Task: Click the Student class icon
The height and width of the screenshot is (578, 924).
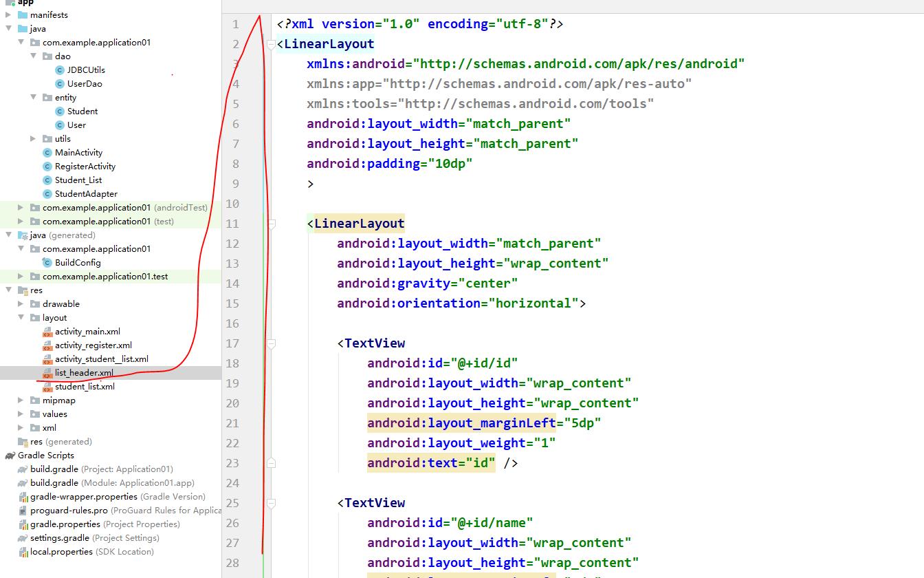Action: pos(60,111)
